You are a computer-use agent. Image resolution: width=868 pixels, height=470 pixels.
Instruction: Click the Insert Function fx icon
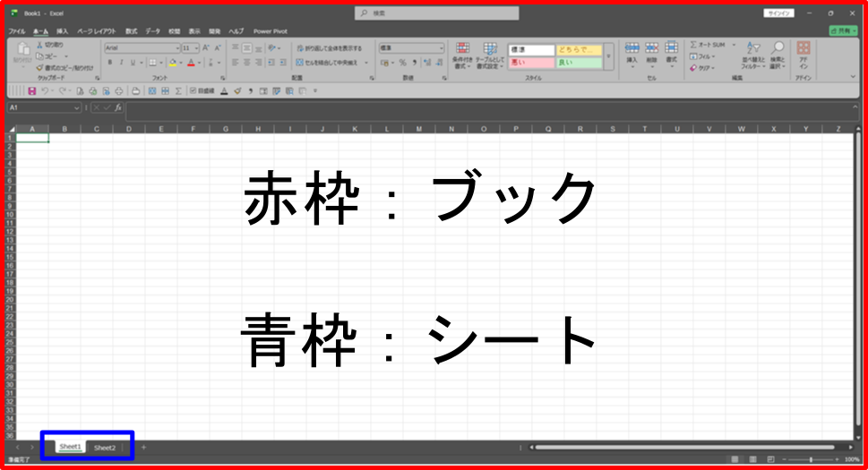point(118,108)
